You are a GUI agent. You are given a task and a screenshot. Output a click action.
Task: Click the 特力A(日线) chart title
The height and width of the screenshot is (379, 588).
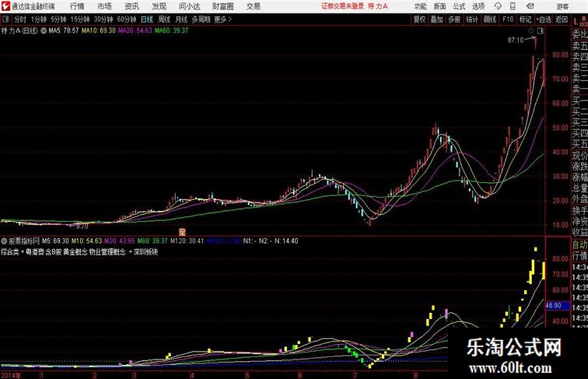(19, 30)
